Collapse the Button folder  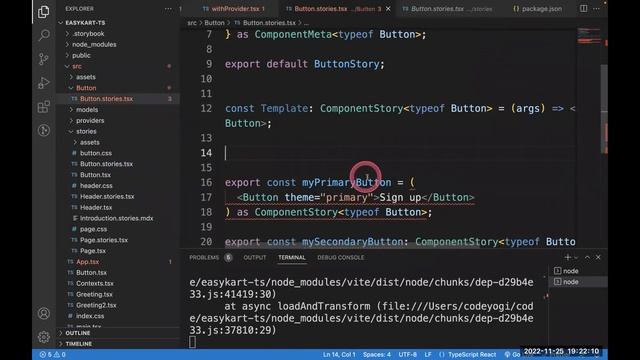118,88
